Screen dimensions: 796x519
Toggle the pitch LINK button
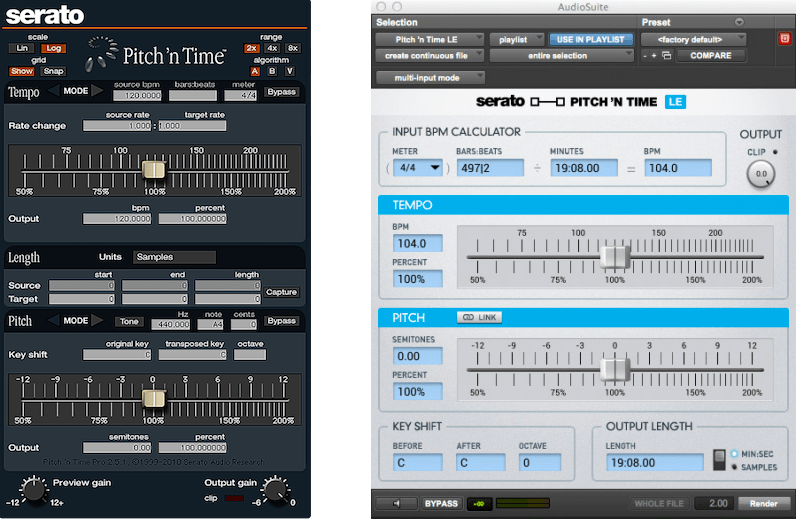[479, 317]
